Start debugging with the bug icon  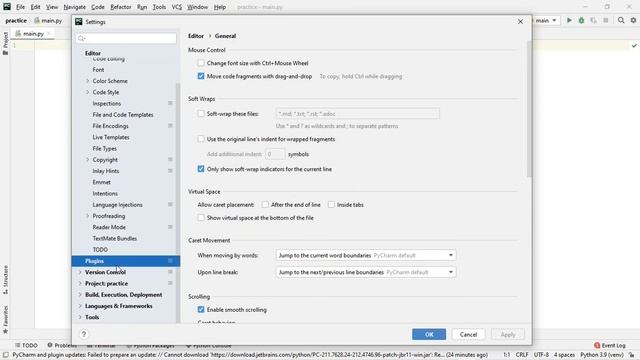click(x=581, y=20)
